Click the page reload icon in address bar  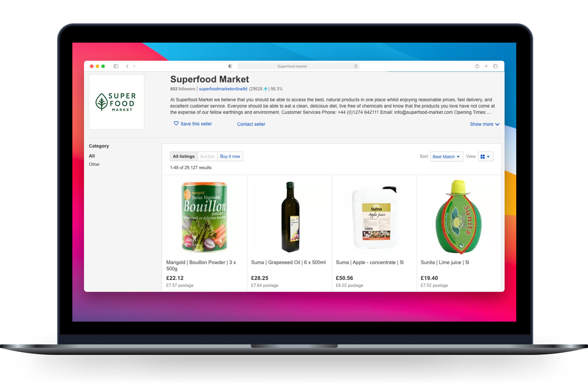pos(356,66)
